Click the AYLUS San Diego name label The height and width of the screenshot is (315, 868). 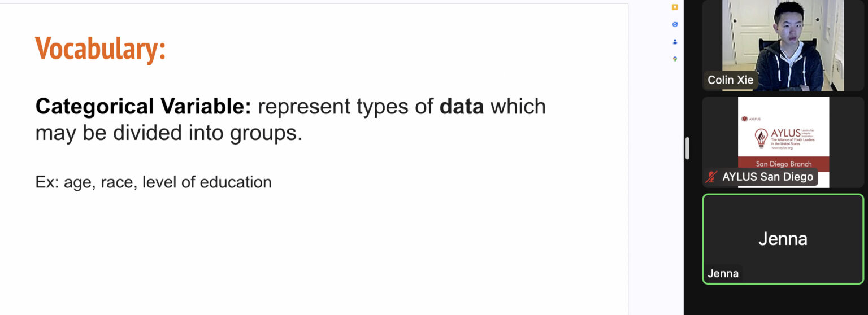pos(767,177)
